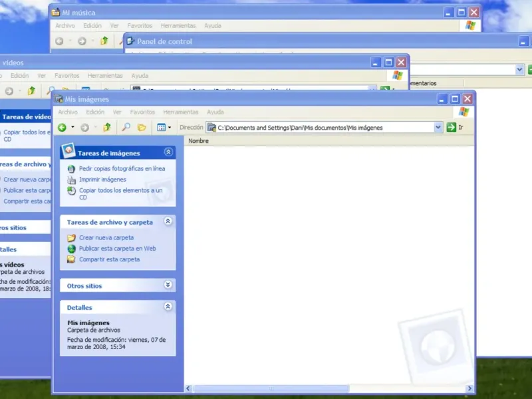Open address dropdown in Panel de control window
Screen dimensions: 532x399
[x=519, y=70]
